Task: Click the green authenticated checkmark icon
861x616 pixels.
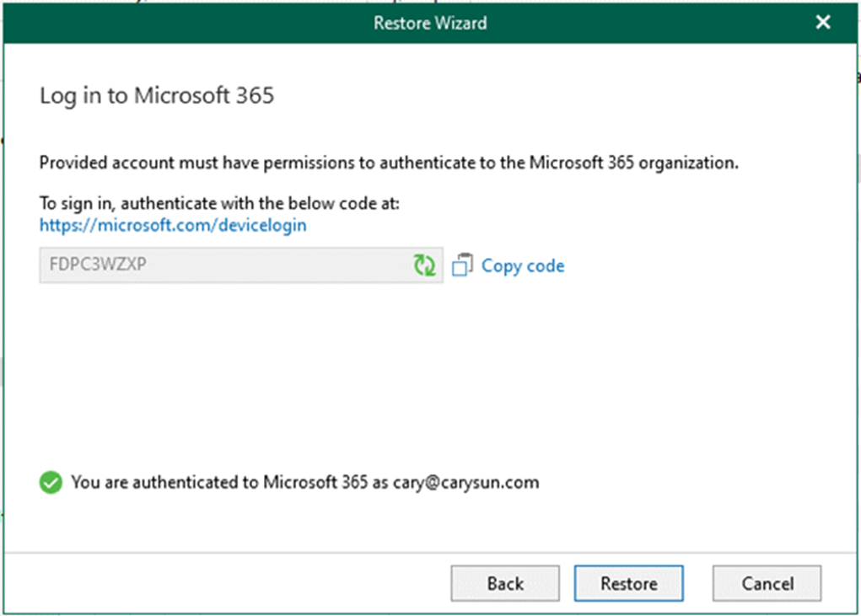Action: click(51, 482)
